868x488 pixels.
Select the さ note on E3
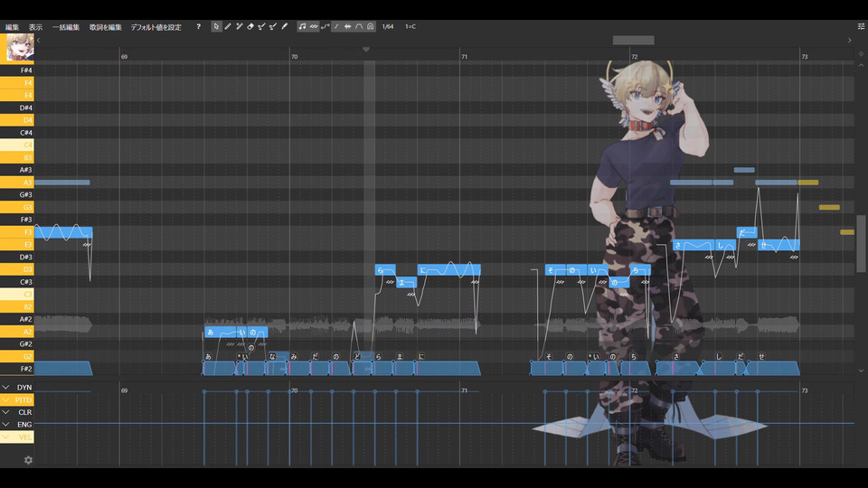coord(693,245)
